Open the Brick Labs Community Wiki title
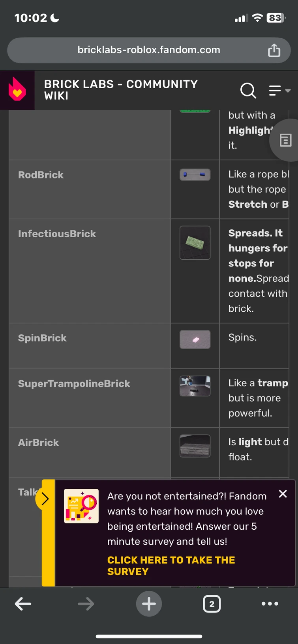Image resolution: width=298 pixels, height=644 pixels. [121, 90]
